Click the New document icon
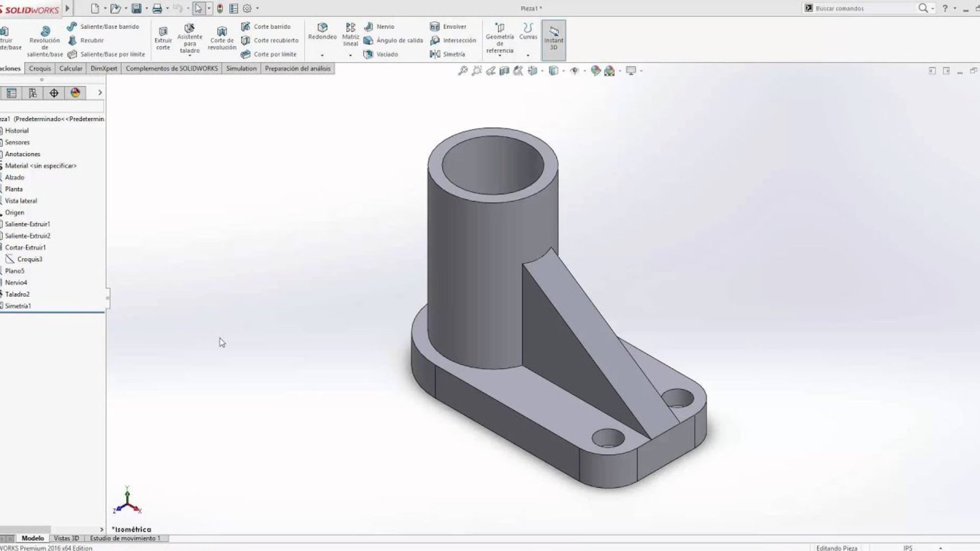This screenshot has width=980, height=551. [x=95, y=9]
